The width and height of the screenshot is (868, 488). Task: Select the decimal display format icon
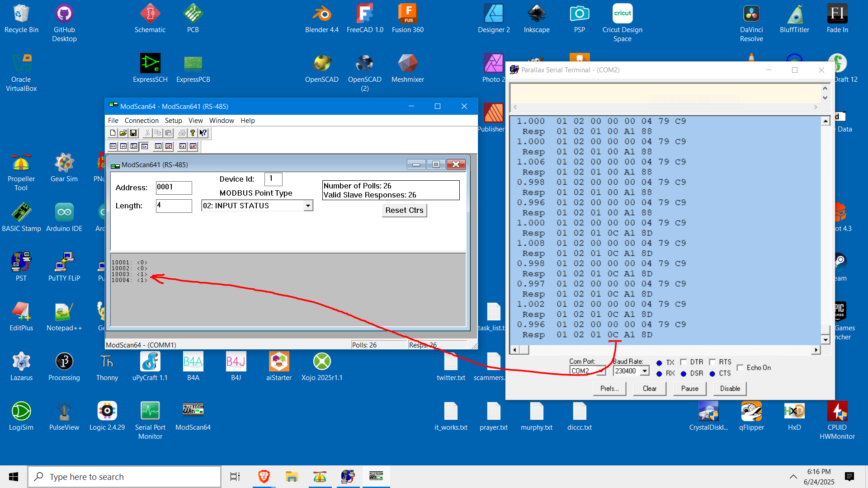pyautogui.click(x=123, y=146)
